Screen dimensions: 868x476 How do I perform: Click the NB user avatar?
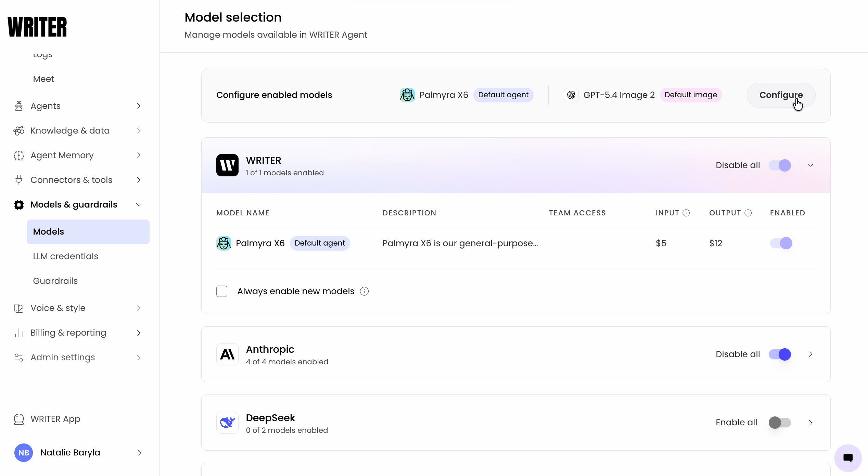coord(24,453)
